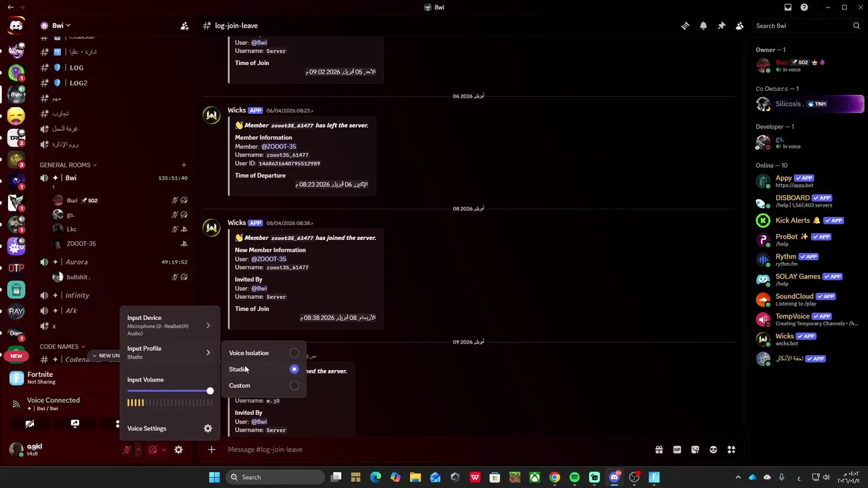Open the apps launcher icon in chat bar

731,449
